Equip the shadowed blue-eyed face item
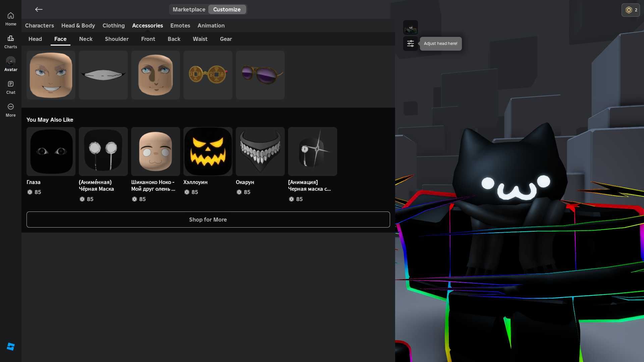The width and height of the screenshot is (644, 362). point(156,75)
